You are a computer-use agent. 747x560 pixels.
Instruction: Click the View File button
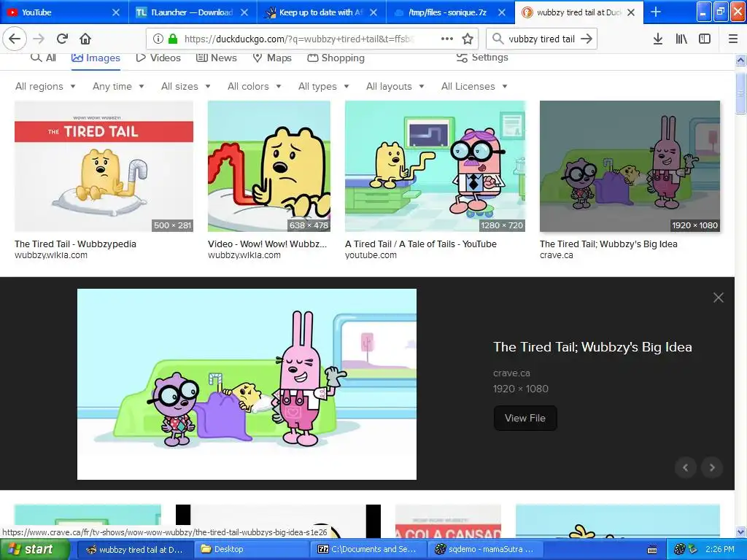tap(525, 418)
